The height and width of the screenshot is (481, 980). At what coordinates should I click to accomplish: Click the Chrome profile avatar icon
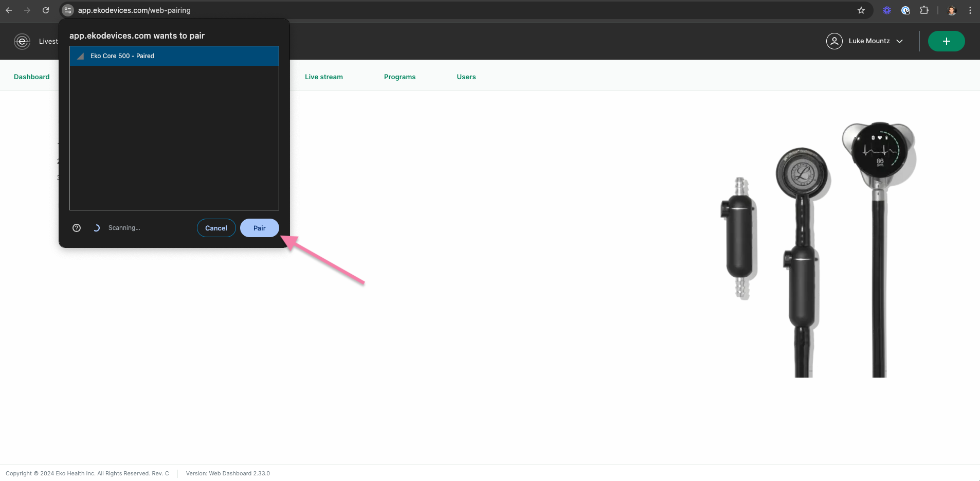click(x=952, y=10)
